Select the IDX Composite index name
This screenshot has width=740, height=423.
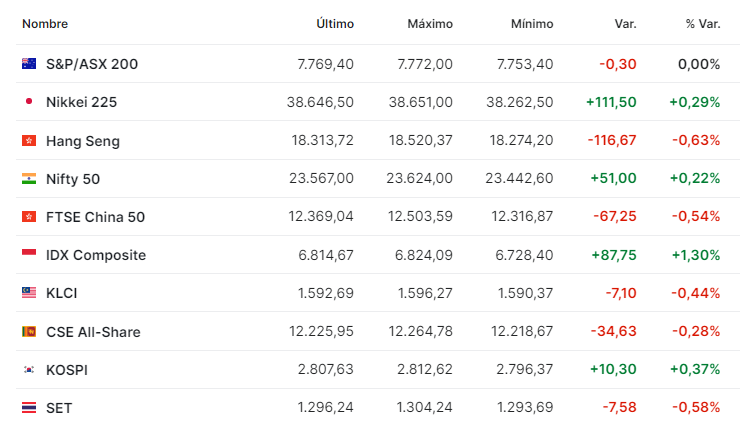pos(96,255)
